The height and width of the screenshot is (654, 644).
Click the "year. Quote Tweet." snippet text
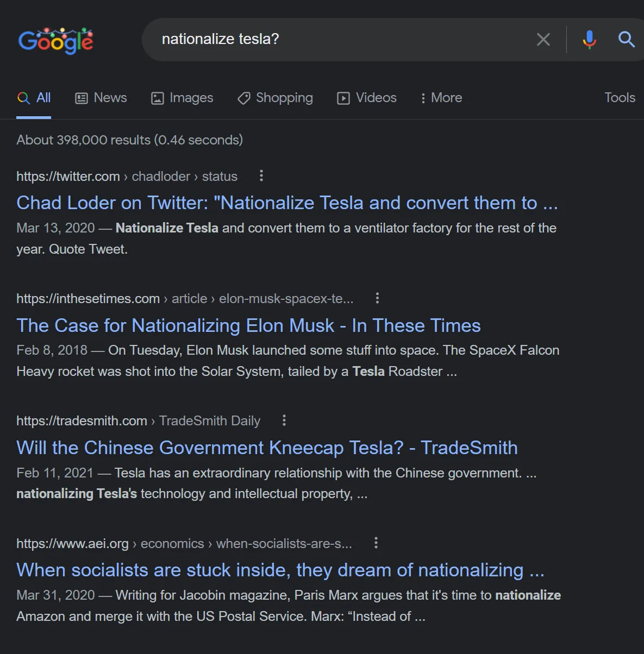pos(72,249)
